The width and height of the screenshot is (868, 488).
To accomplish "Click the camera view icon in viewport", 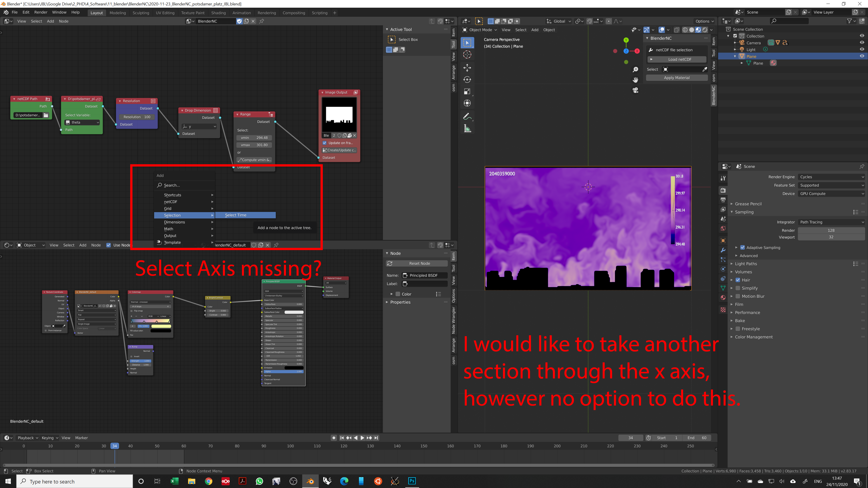I will click(635, 90).
